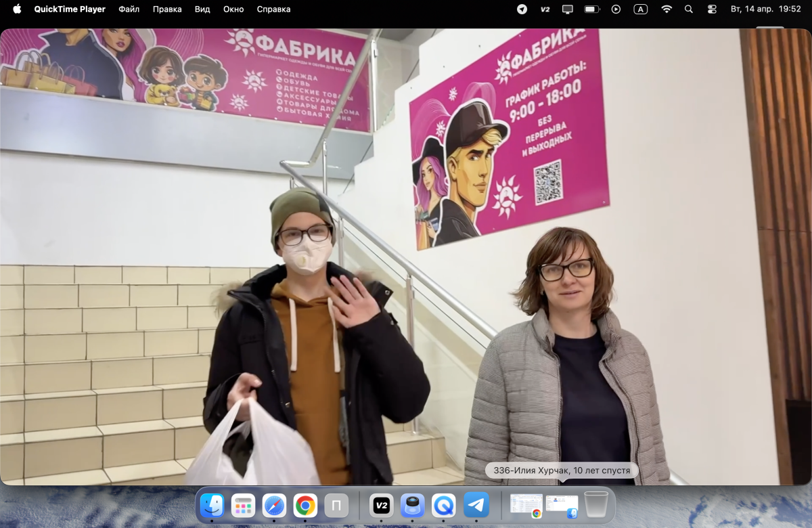812x528 pixels.
Task: Click the QuickTime Player Dock icon
Action: (444, 505)
